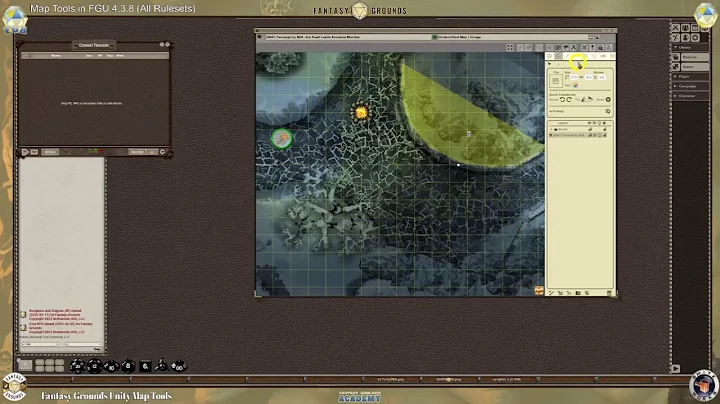The height and width of the screenshot is (404, 720).
Task: Open the calendar icon in sidebar top row
Action: pyautogui.click(x=695, y=28)
